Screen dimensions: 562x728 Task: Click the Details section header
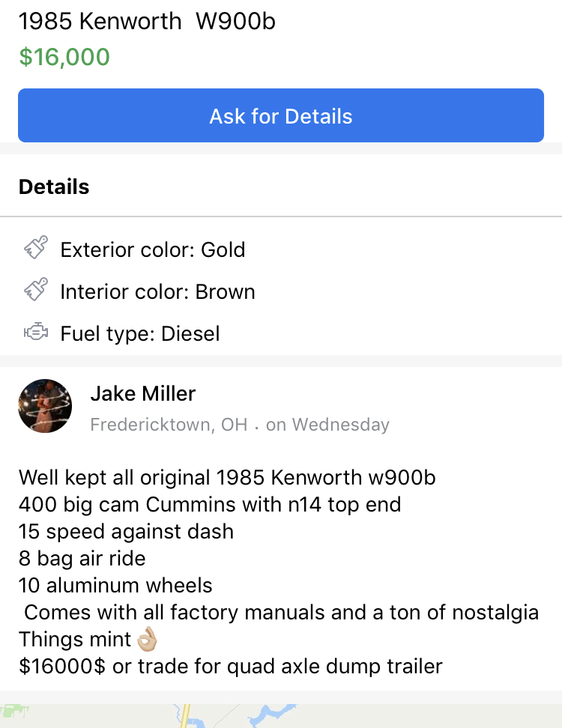pyautogui.click(x=54, y=186)
